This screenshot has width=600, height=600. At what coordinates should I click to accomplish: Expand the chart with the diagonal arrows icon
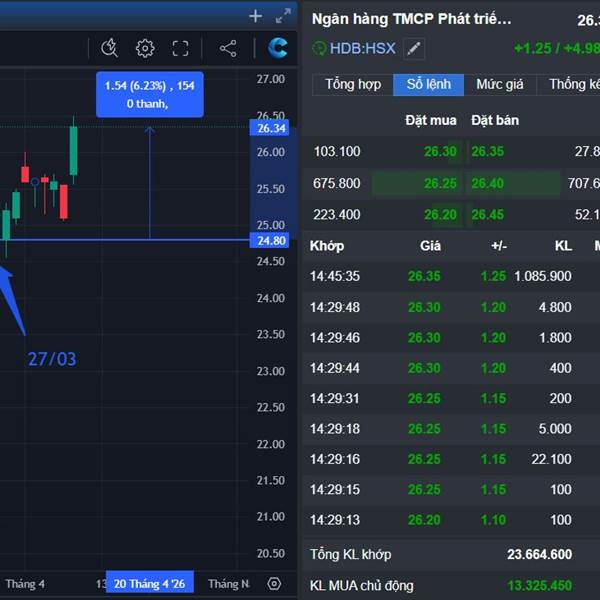click(x=284, y=16)
